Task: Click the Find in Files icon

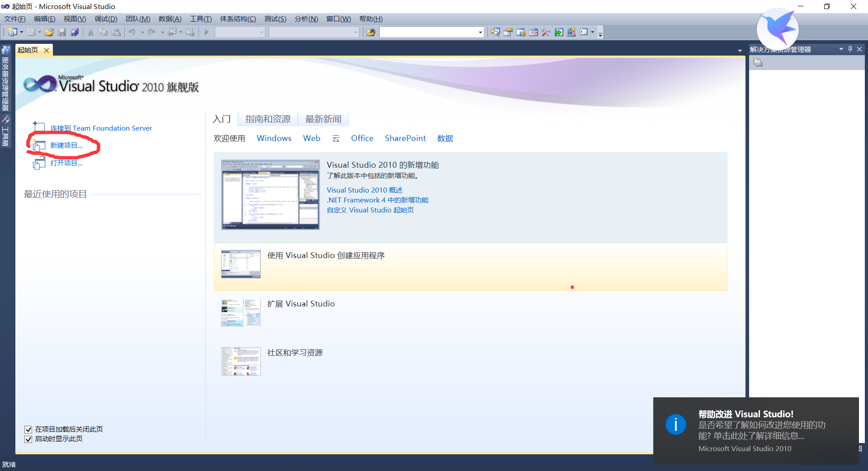Action: point(371,32)
